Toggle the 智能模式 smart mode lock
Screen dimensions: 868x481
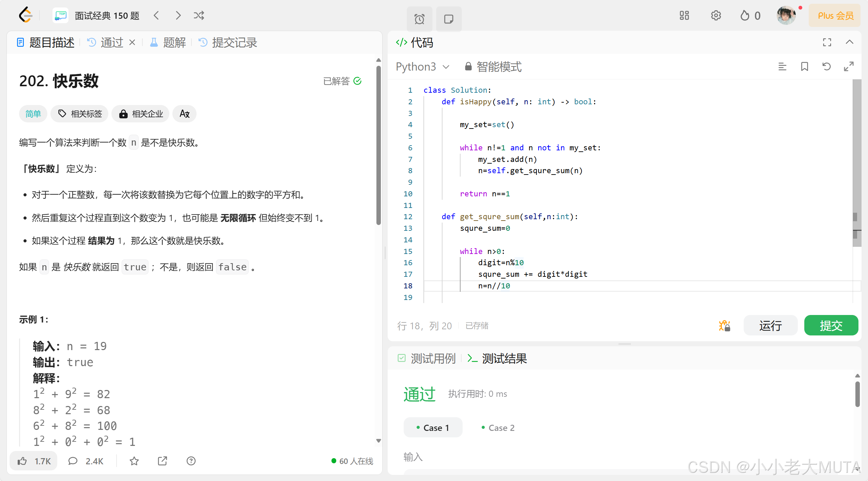(493, 66)
